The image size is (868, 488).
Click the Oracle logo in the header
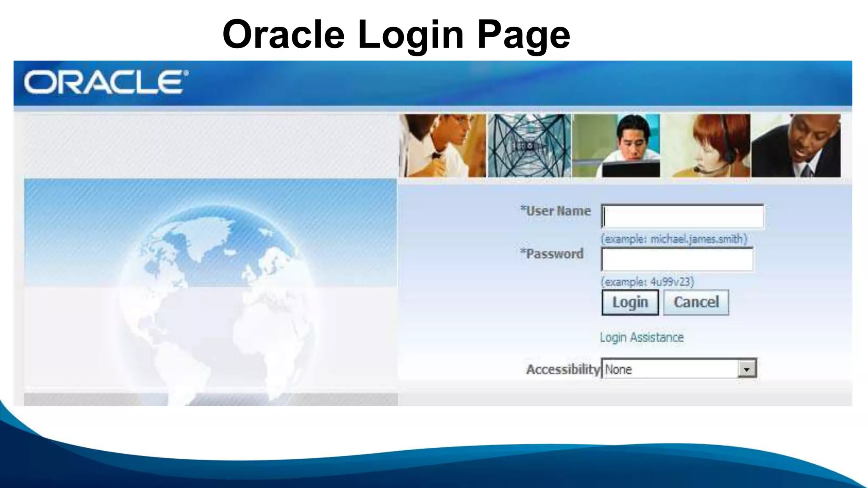[106, 82]
